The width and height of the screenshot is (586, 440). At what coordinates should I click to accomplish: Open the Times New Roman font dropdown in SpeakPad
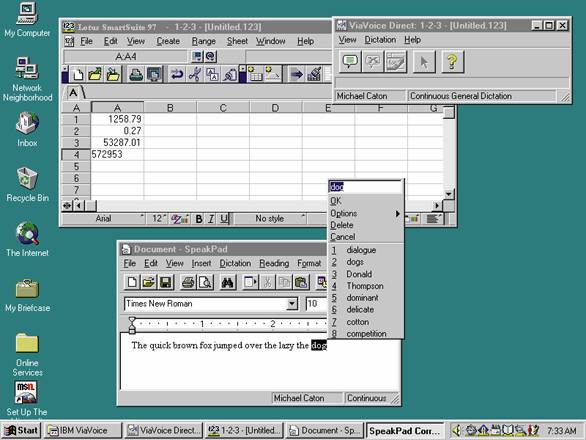(x=292, y=304)
